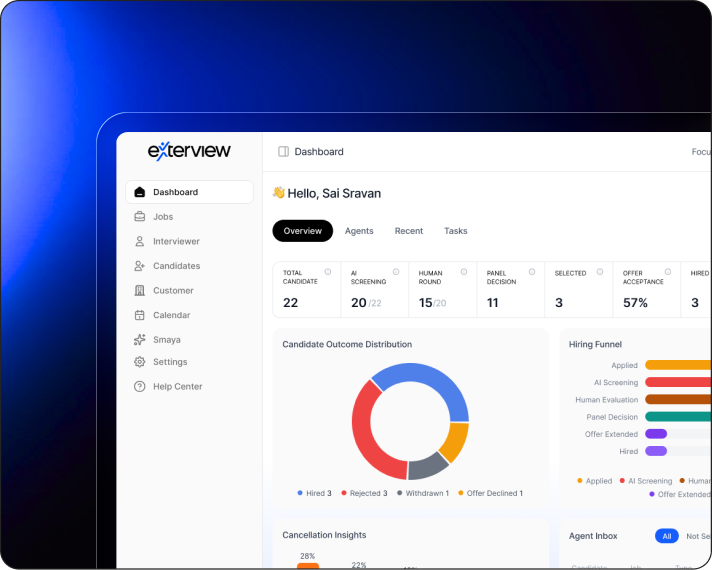Click the Selected card value 3
712x570 pixels.
coord(559,302)
